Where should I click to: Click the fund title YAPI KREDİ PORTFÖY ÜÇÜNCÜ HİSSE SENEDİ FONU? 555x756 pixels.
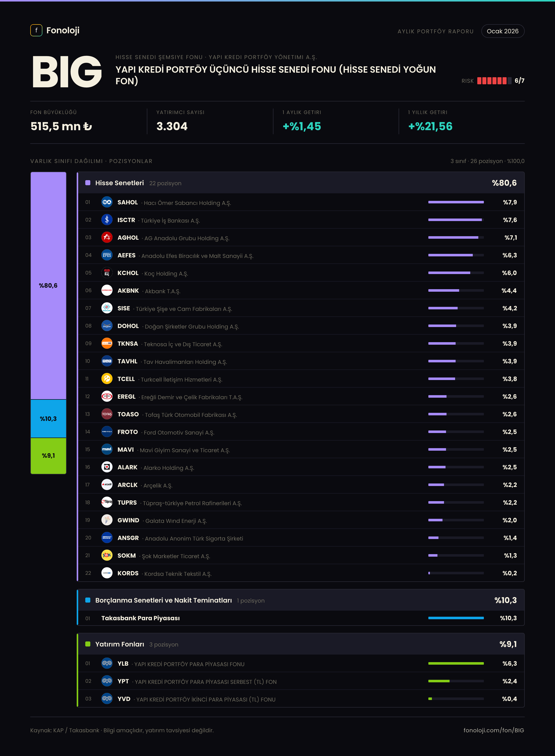275,75
